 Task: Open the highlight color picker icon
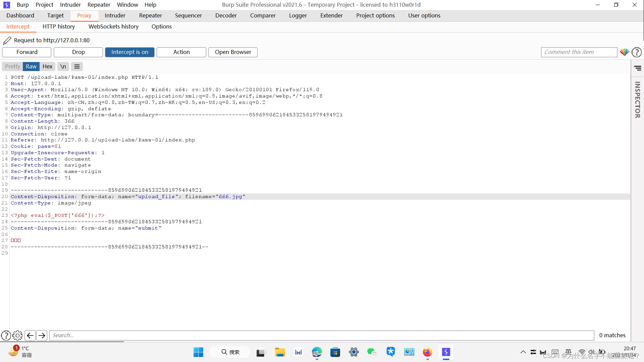click(x=625, y=52)
